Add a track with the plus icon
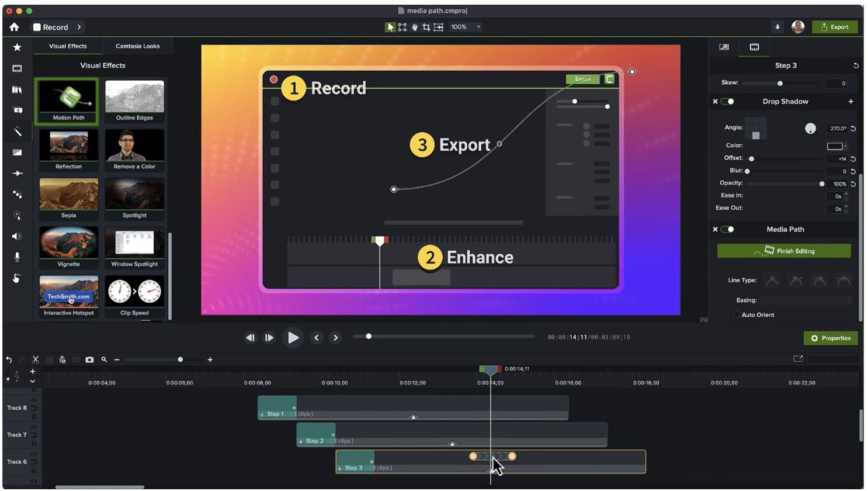 33,371
